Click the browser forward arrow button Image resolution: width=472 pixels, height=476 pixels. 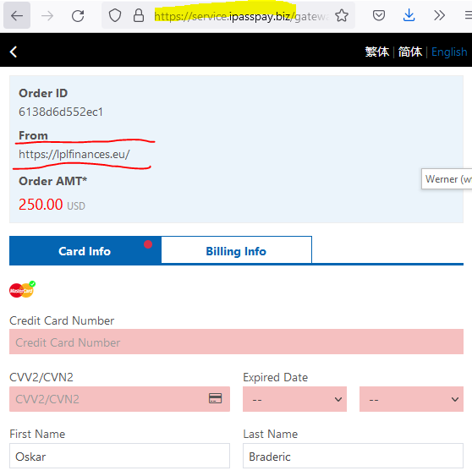click(x=47, y=15)
